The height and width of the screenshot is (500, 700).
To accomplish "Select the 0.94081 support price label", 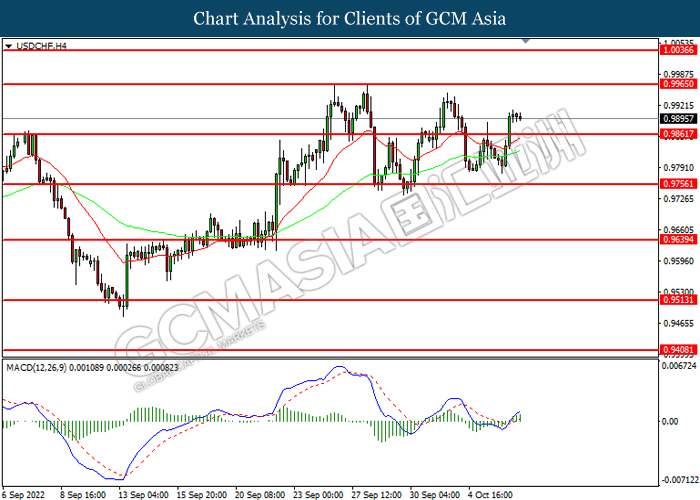I will click(678, 350).
